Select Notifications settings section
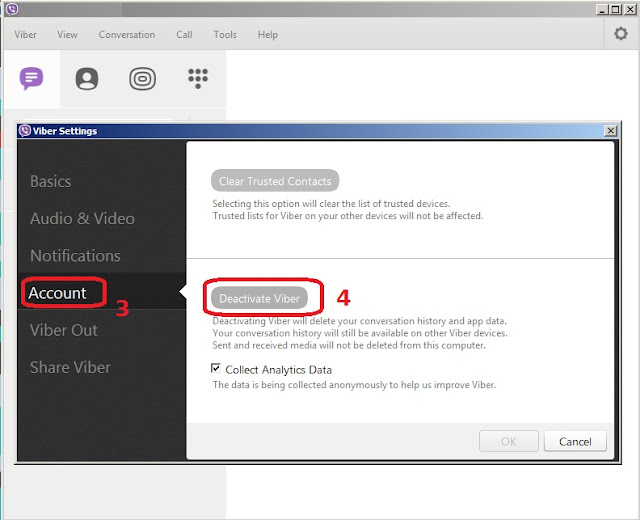Viewport: 640px width, 520px height. 75,256
